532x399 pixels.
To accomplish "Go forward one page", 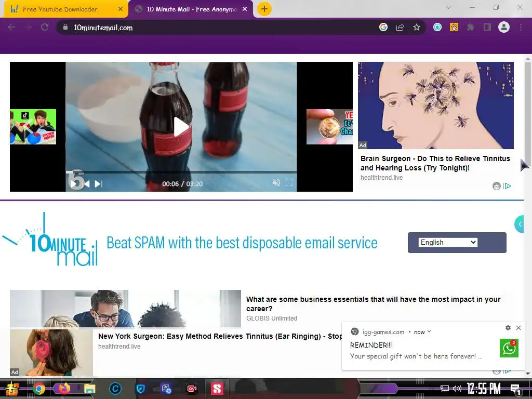I will click(x=28, y=28).
